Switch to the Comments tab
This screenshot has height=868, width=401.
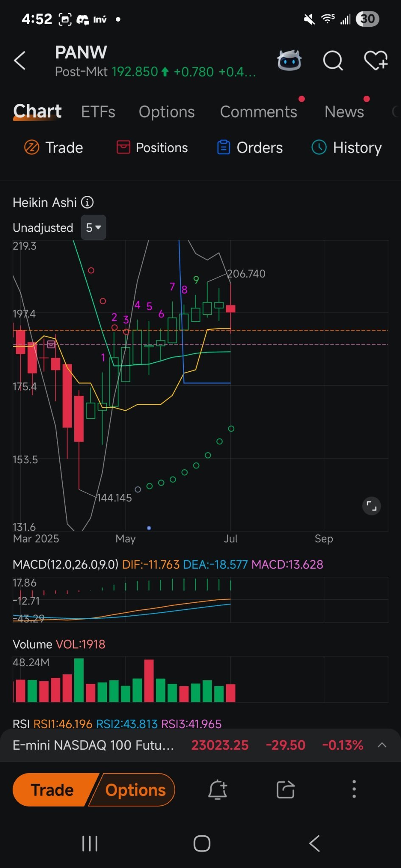(258, 112)
